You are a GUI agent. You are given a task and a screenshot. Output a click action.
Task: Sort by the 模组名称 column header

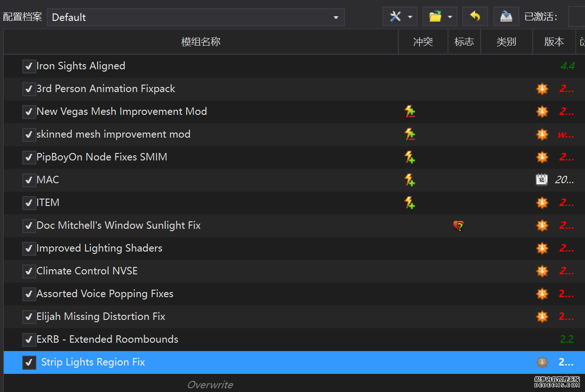click(x=201, y=42)
